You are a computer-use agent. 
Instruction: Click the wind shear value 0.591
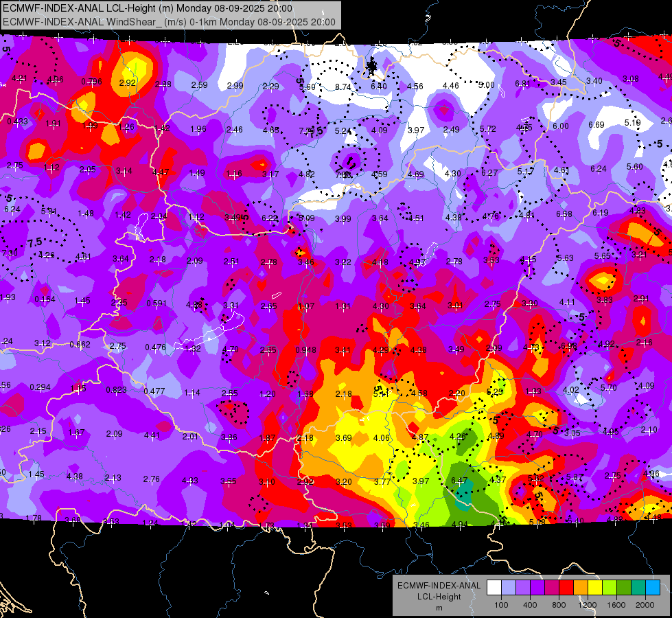(x=157, y=304)
